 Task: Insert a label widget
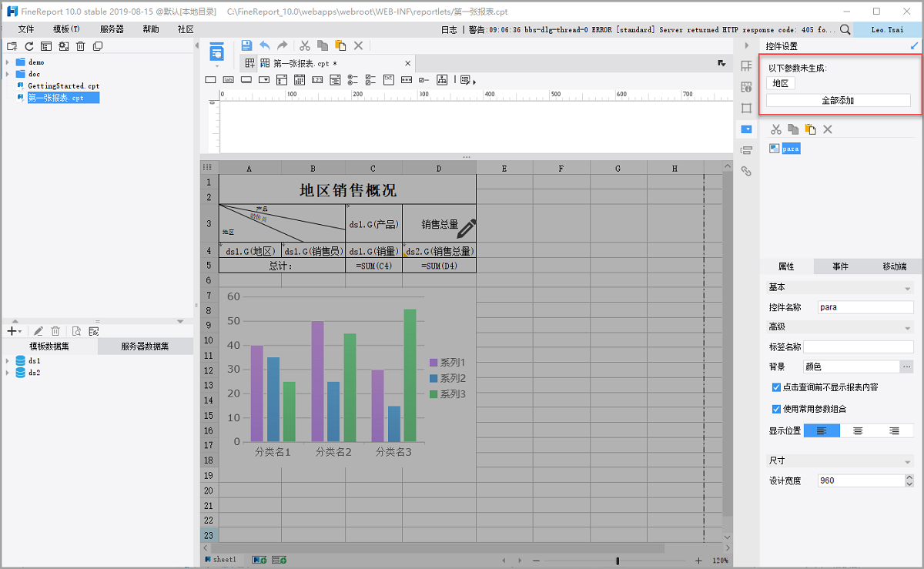228,79
